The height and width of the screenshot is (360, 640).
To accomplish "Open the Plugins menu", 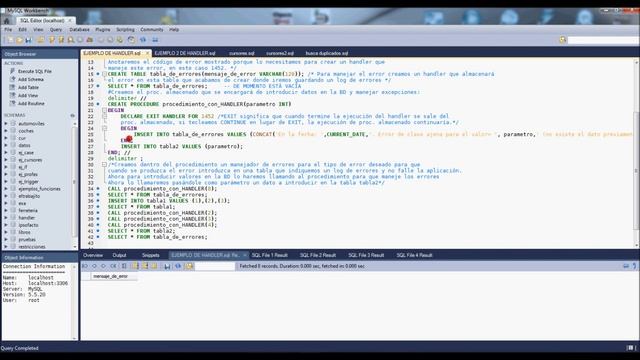I will [103, 30].
